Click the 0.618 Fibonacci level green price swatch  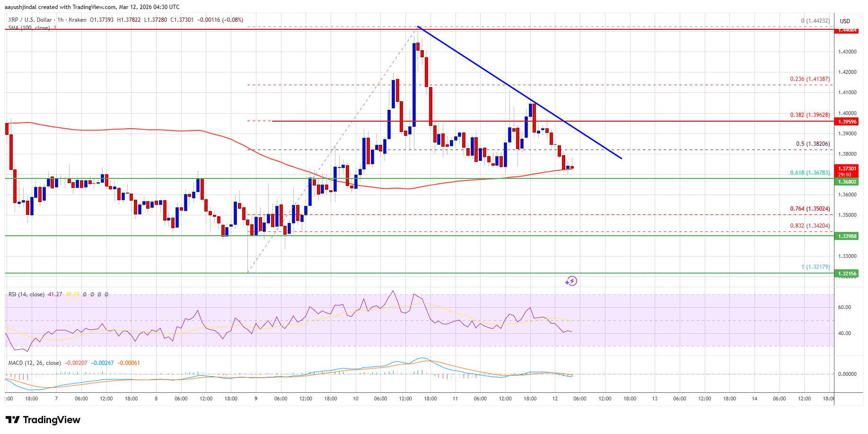[x=846, y=182]
